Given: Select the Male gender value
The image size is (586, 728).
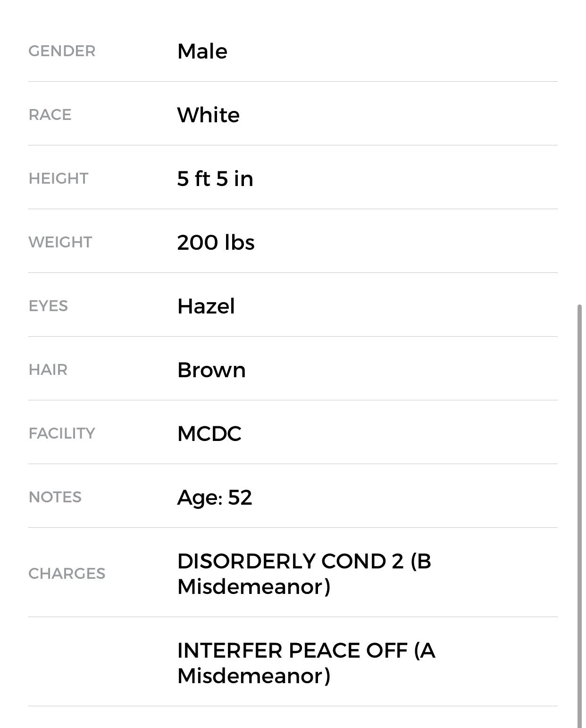Looking at the screenshot, I should click(202, 51).
